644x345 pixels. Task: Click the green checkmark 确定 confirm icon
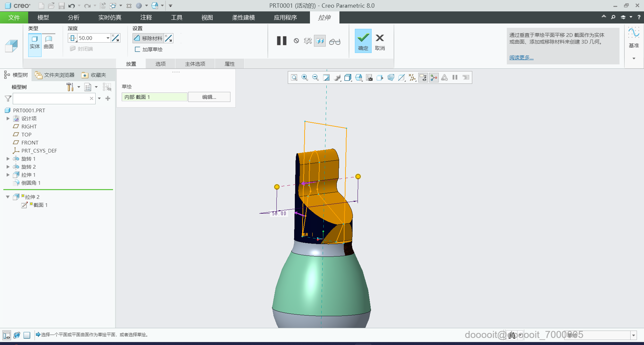tap(363, 38)
